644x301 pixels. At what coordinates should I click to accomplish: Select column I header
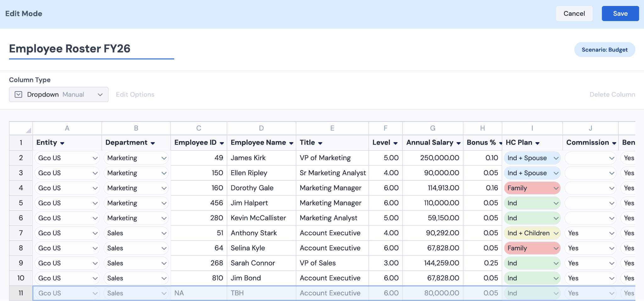click(532, 128)
